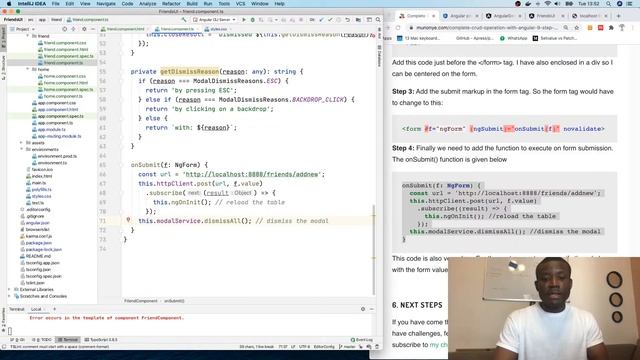Open Spotlight search in menu bar
The height and width of the screenshot is (360, 640).
click(x=608, y=4)
